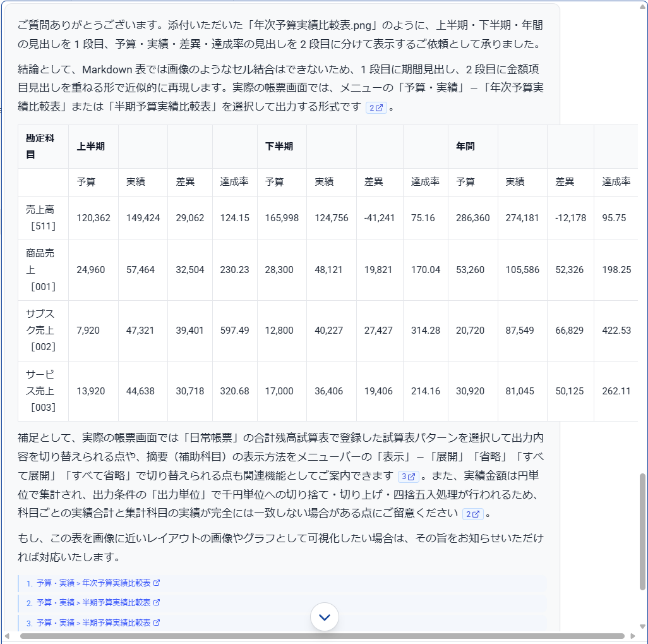The image size is (648, 644).
Task: Click the 36,406 cell
Action: click(x=332, y=391)
